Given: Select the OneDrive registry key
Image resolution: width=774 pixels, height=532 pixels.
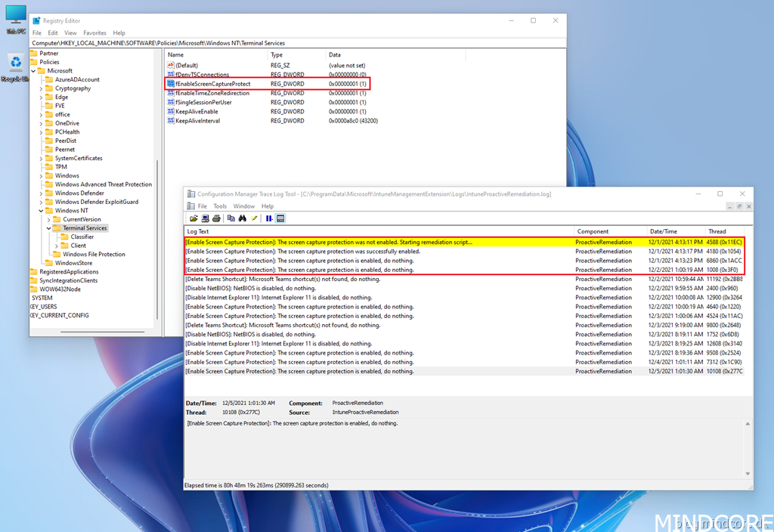Looking at the screenshot, I should (x=67, y=123).
